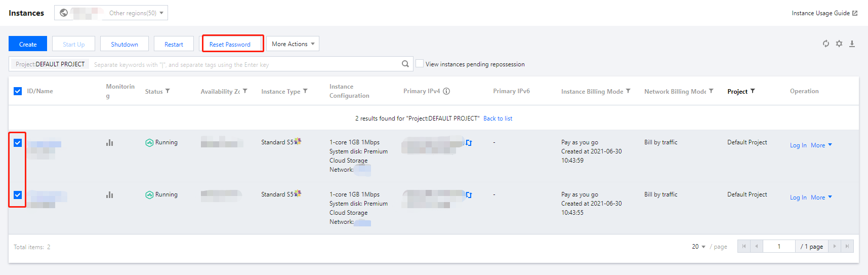Open the Other regions(50) dropdown
The image size is (868, 275).
[x=136, y=13]
